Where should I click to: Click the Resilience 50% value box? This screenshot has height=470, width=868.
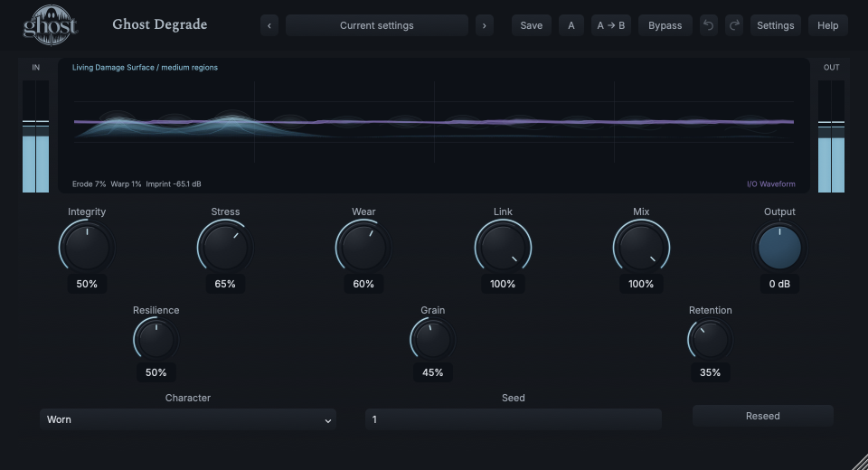pyautogui.click(x=156, y=372)
